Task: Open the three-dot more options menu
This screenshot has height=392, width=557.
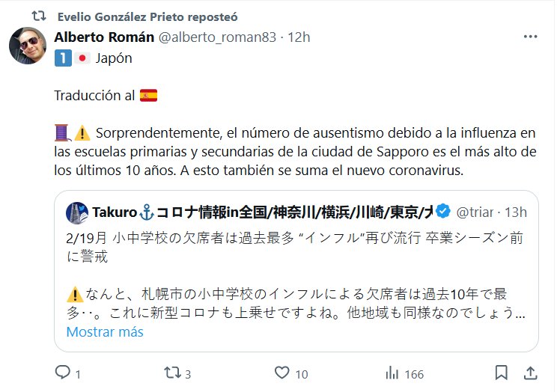Action: pyautogui.click(x=529, y=37)
